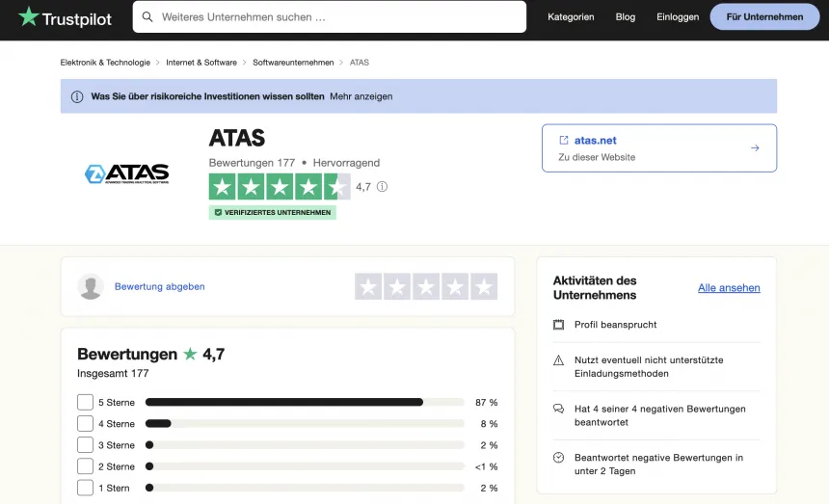Click the external link icon beside atas.net

(564, 140)
